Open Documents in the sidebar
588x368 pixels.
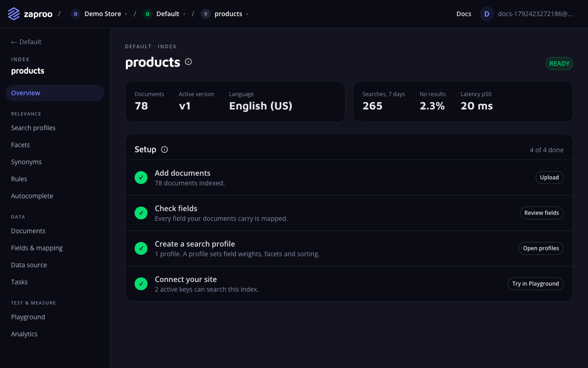[x=55, y=231]
